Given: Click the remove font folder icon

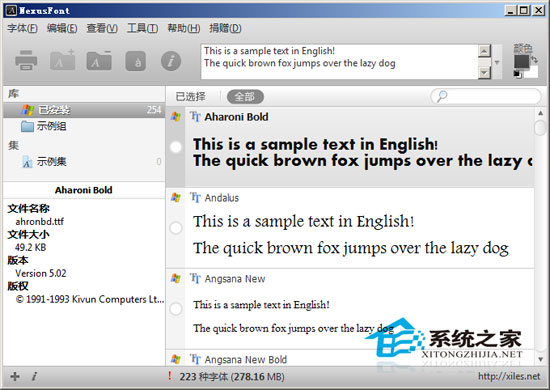Looking at the screenshot, I should 99,60.
